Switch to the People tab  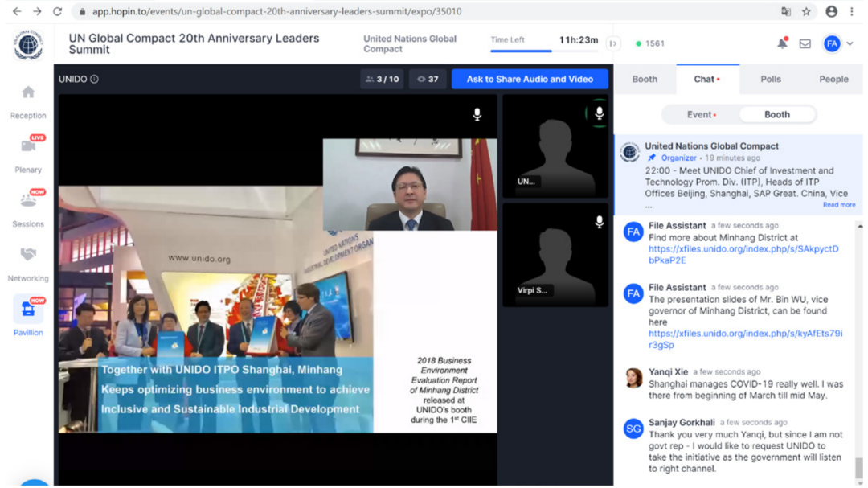click(833, 80)
